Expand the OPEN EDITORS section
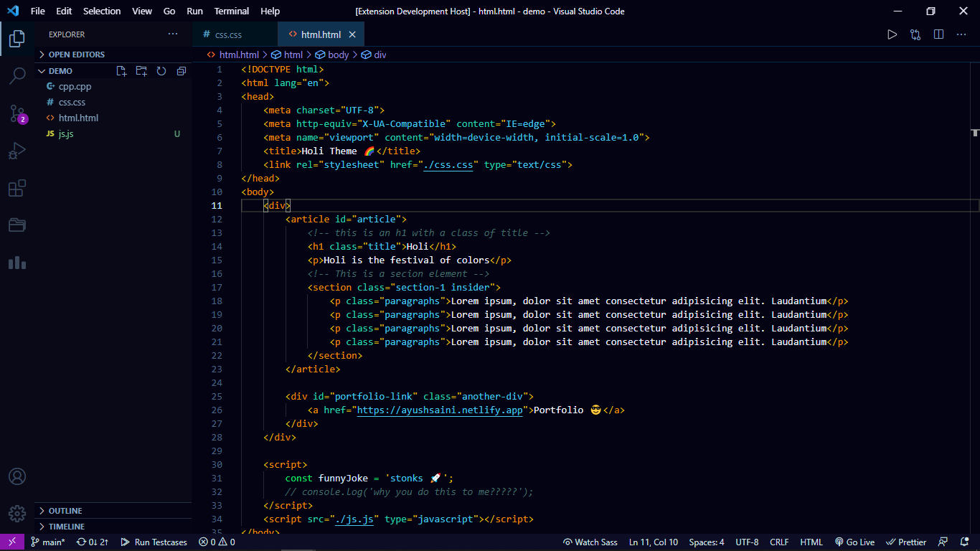This screenshot has height=551, width=980. pos(113,55)
